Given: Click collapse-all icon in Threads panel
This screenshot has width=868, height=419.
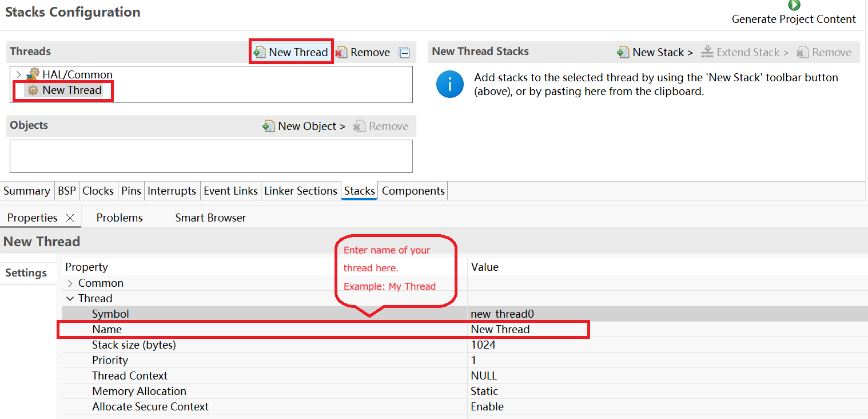Looking at the screenshot, I should pyautogui.click(x=404, y=53).
